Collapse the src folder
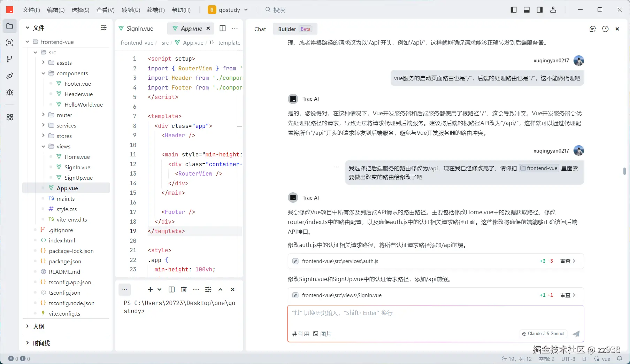 (36, 52)
